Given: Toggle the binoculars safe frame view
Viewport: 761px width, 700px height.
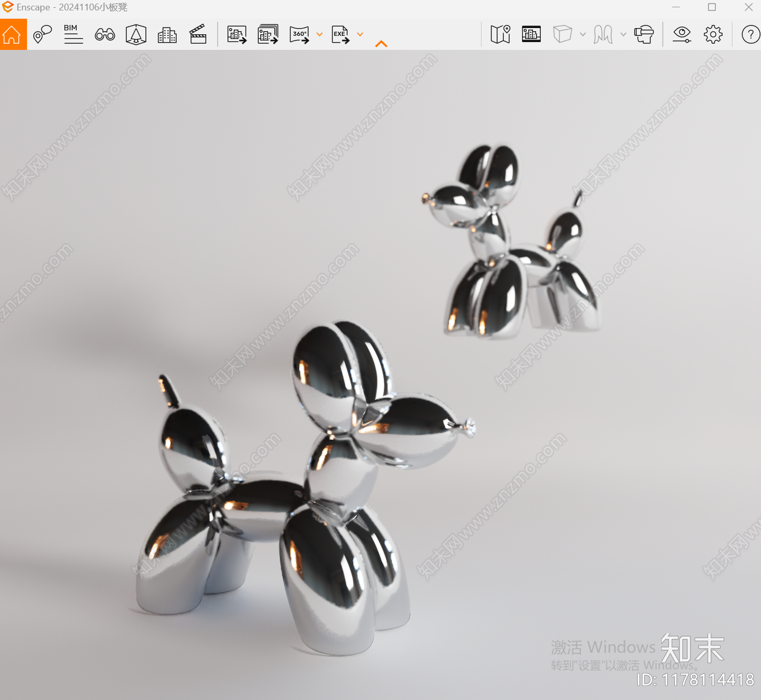Looking at the screenshot, I should [x=105, y=35].
